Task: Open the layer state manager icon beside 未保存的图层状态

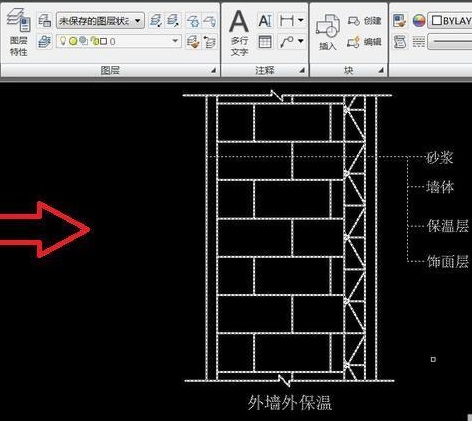Action: point(44,21)
